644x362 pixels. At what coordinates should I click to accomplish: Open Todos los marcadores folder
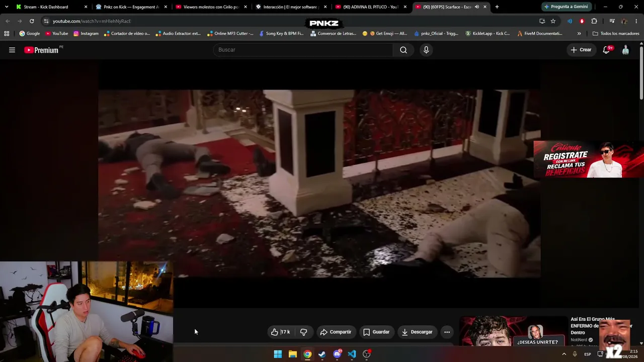pyautogui.click(x=616, y=34)
